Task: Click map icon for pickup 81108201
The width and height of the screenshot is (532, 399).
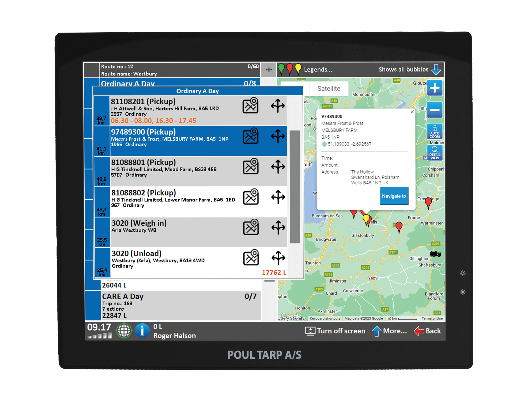Action: [x=250, y=105]
